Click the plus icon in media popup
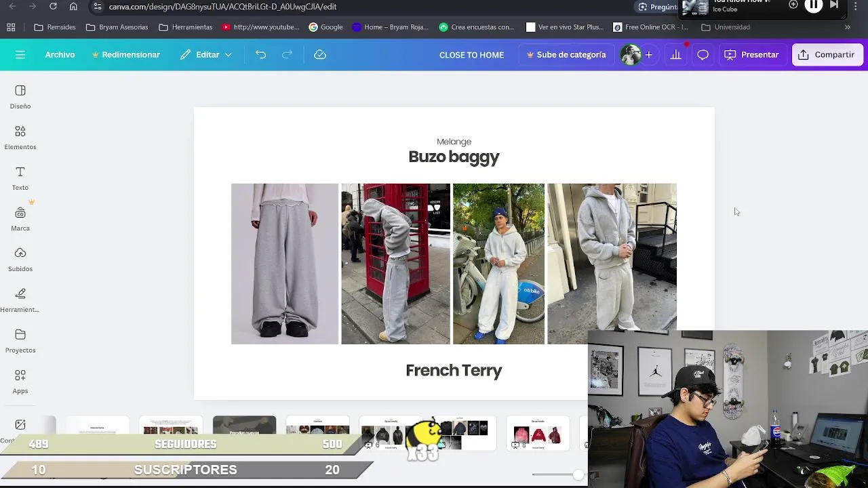The height and width of the screenshot is (488, 868). 793,5
